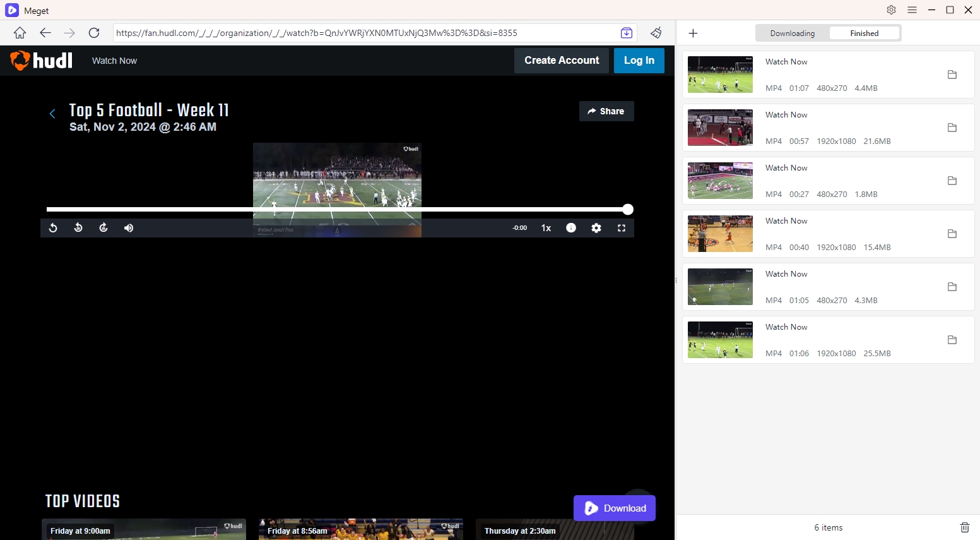This screenshot has height=540, width=980.
Task: Click the purple Download button
Action: click(615, 508)
